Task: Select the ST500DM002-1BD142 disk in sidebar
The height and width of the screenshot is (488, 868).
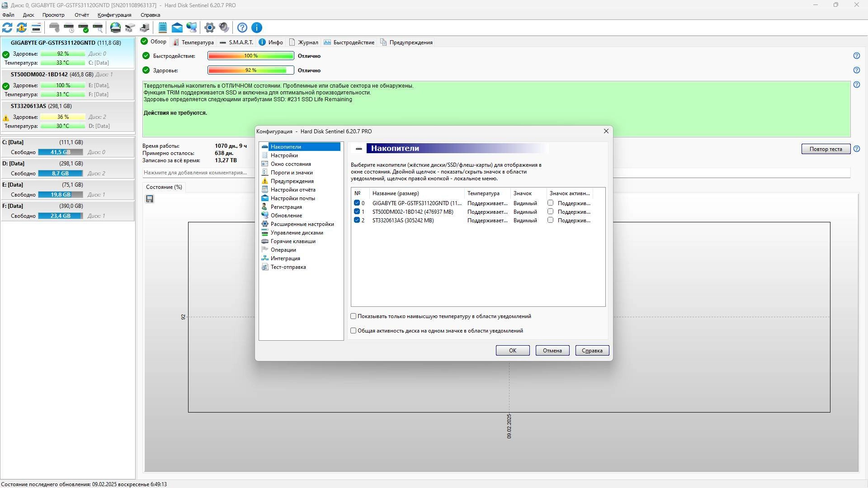Action: point(67,84)
